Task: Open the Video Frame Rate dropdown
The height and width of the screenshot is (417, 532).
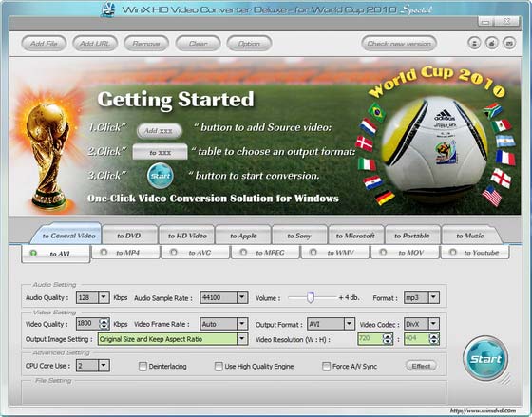Action: [x=242, y=324]
